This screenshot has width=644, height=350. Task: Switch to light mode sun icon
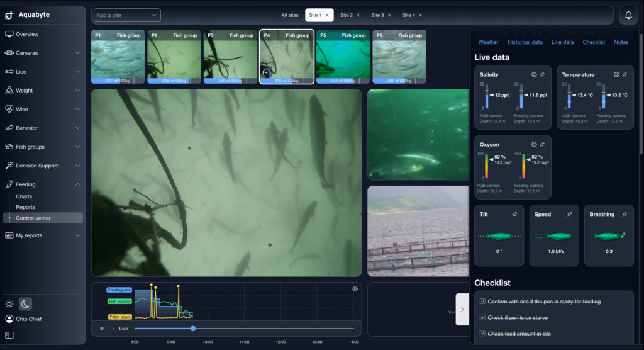[x=9, y=304]
